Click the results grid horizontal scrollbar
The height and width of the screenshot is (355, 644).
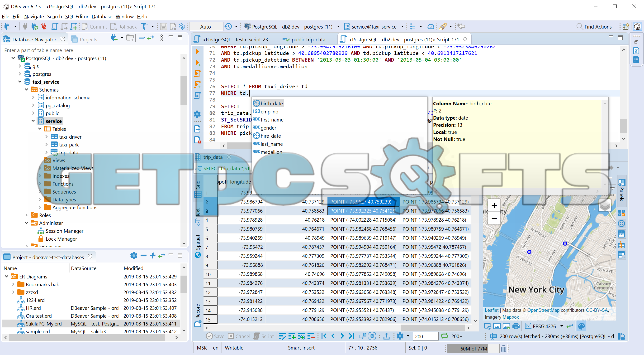click(432, 328)
